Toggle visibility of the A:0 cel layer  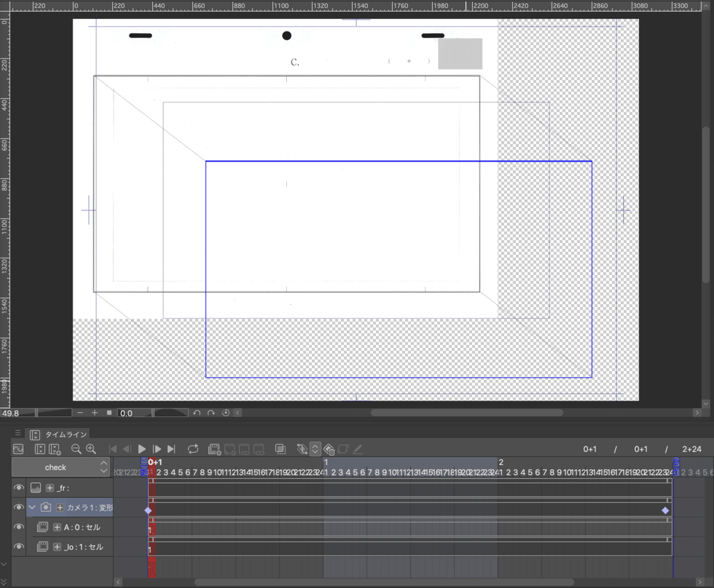coord(18,527)
